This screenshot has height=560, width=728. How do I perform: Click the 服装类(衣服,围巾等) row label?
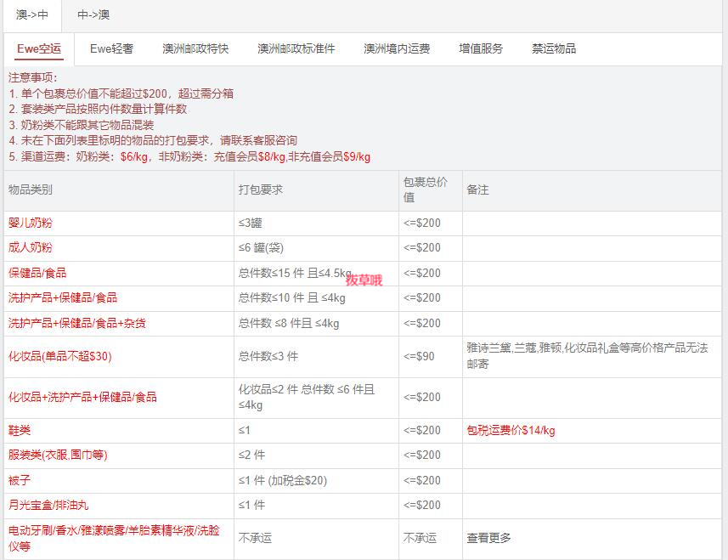(x=58, y=455)
